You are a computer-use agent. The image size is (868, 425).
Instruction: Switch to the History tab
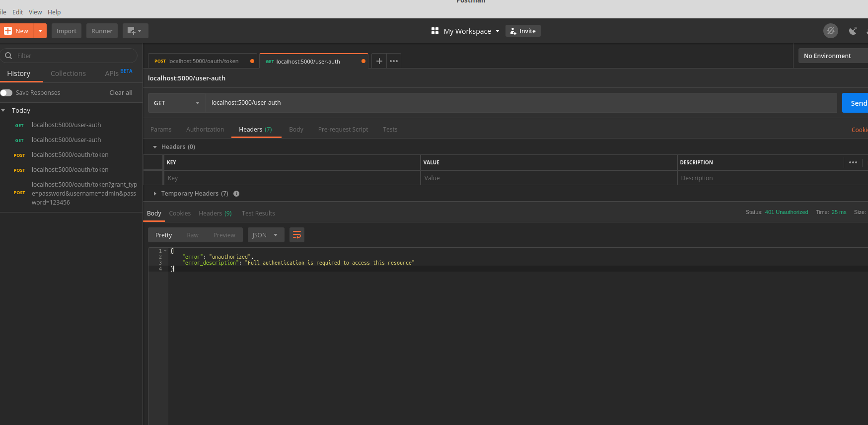click(x=19, y=73)
